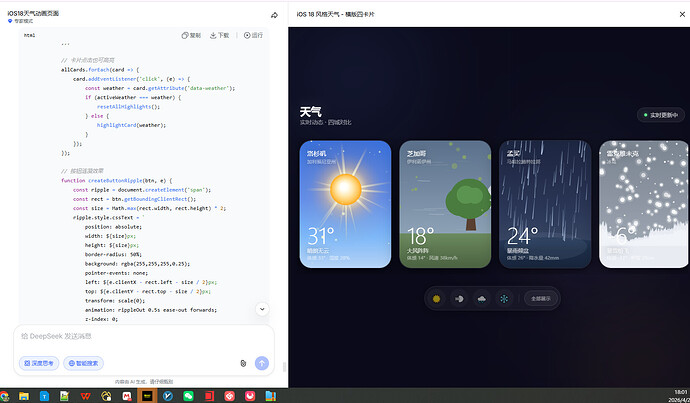Screen dimensions: 690x403
Task: Open the windy Chicago 18° card
Action: [x=445, y=204]
